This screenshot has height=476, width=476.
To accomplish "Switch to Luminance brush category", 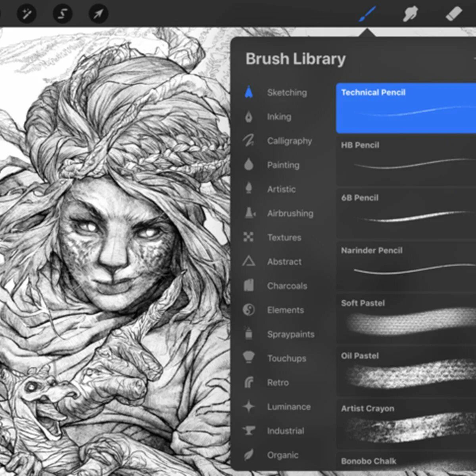I will [x=288, y=407].
